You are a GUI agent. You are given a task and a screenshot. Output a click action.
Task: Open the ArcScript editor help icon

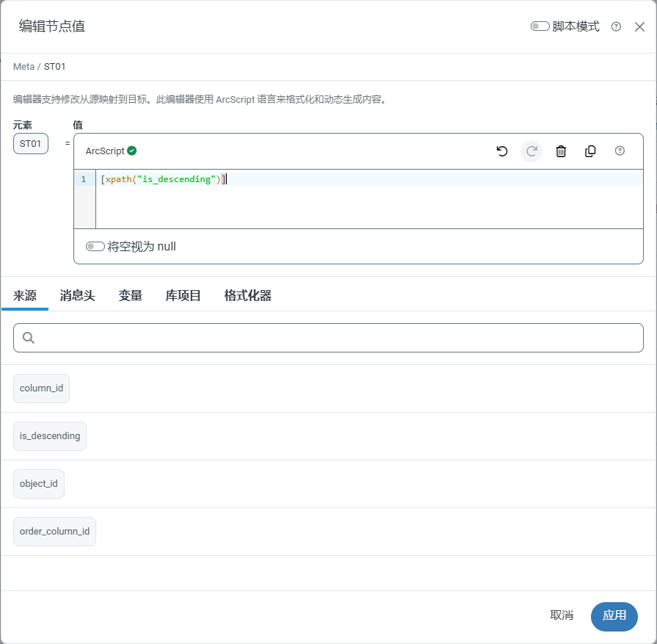coord(620,151)
